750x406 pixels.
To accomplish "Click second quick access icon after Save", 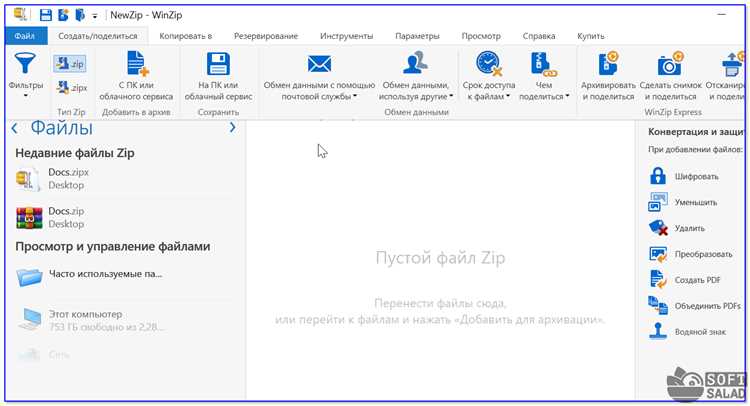I will 63,15.
